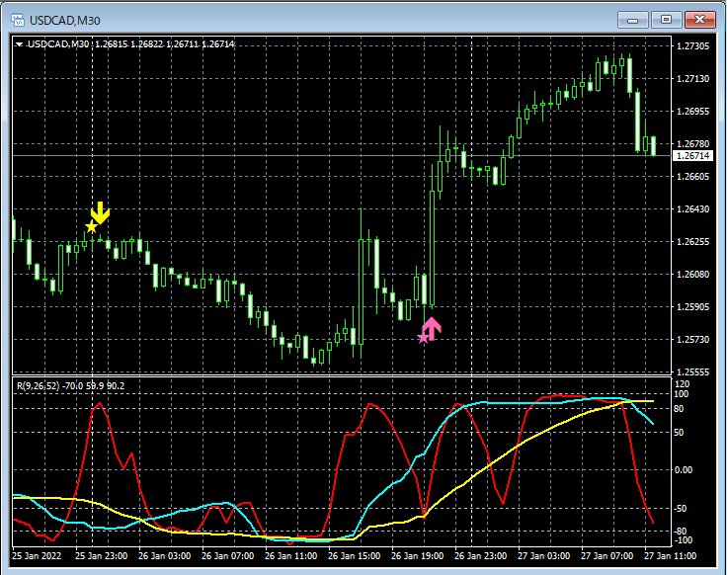Click price scale value 1.26430
The image size is (728, 575).
click(x=693, y=209)
